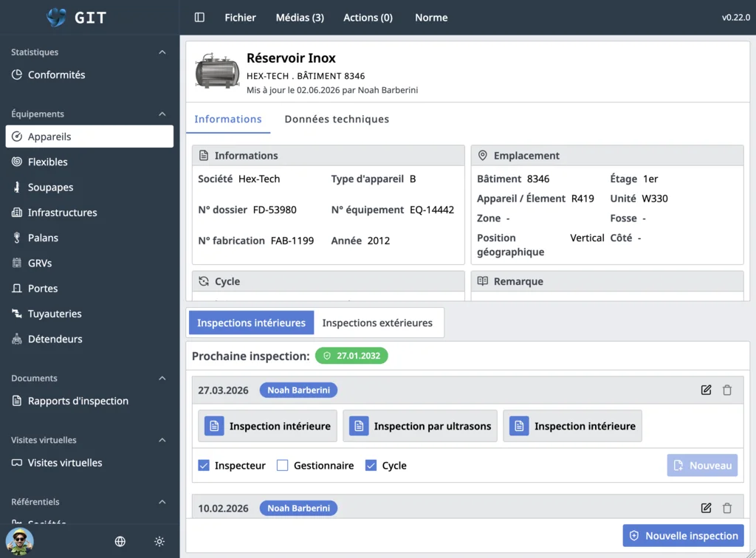
Task: Click the Réservoir Inox tank thumbnail
Action: 217,71
